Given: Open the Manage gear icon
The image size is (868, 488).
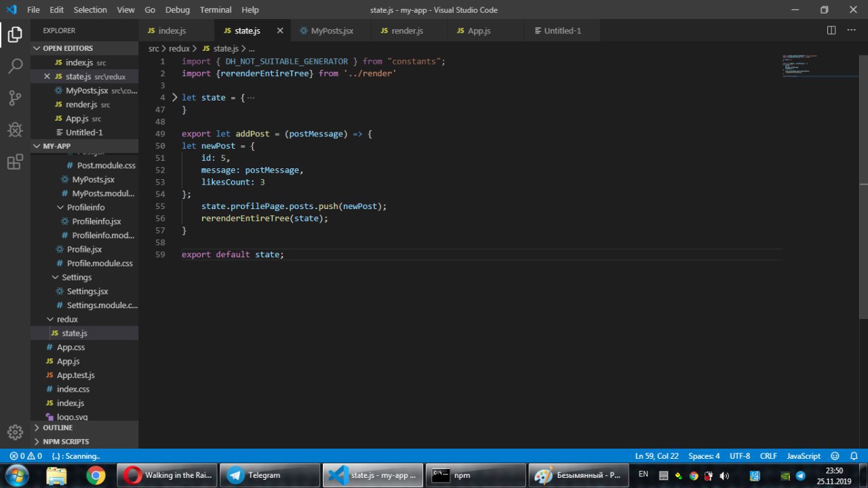Looking at the screenshot, I should [x=15, y=432].
